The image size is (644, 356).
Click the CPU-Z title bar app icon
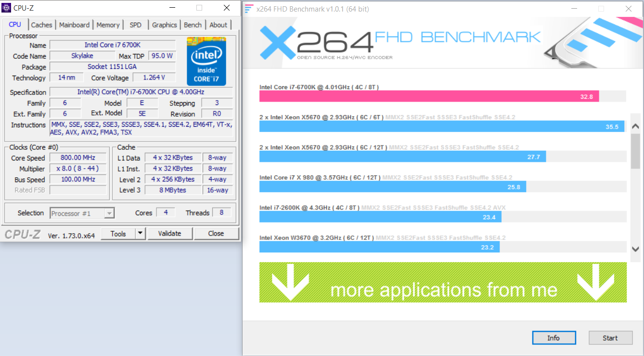click(x=7, y=8)
